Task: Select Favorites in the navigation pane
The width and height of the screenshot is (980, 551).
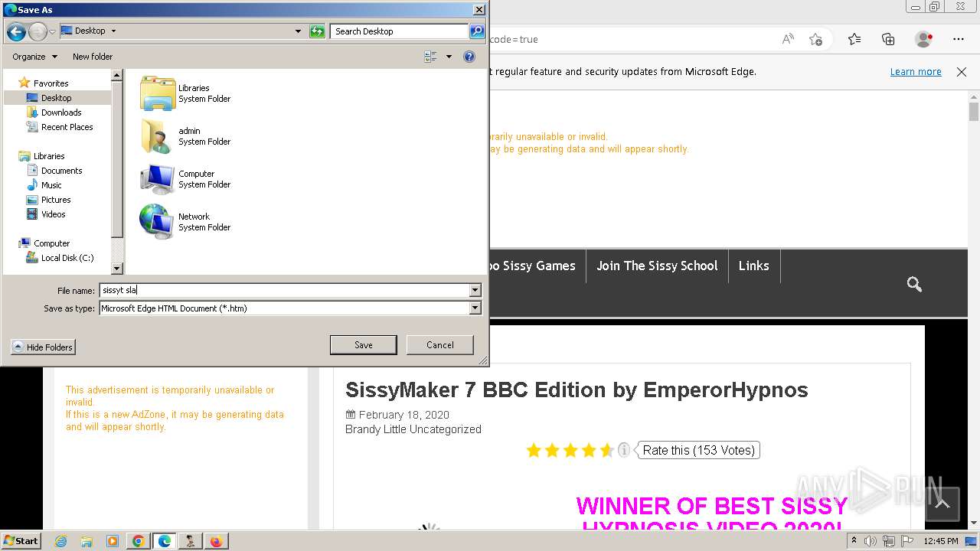Action: pyautogui.click(x=51, y=83)
